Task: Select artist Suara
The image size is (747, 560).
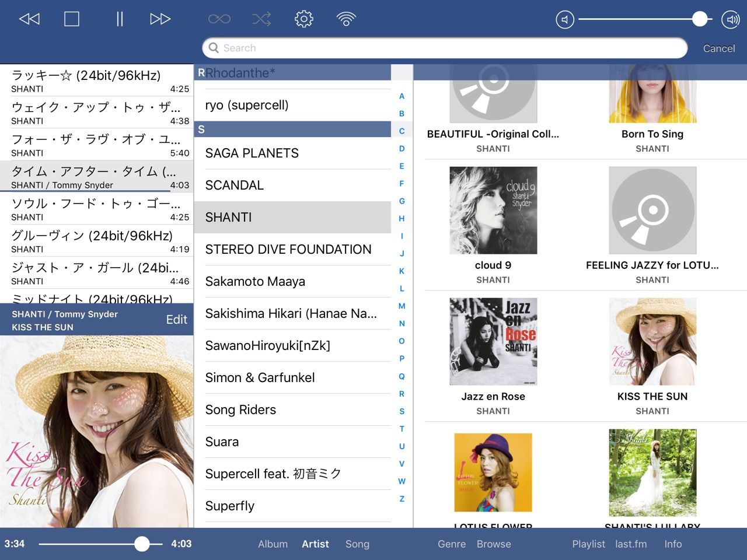Action: [x=292, y=442]
